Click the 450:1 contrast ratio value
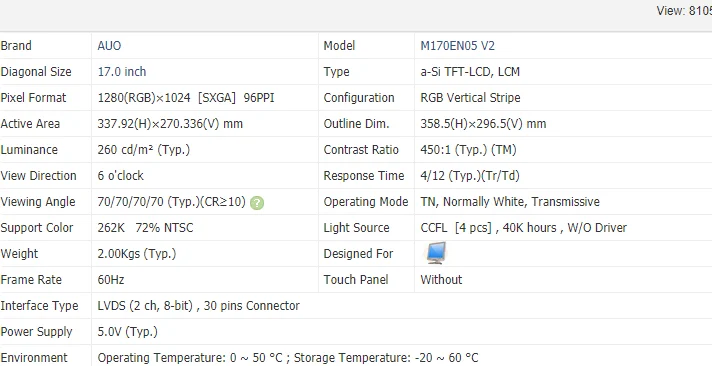The width and height of the screenshot is (712, 366). [x=468, y=149]
